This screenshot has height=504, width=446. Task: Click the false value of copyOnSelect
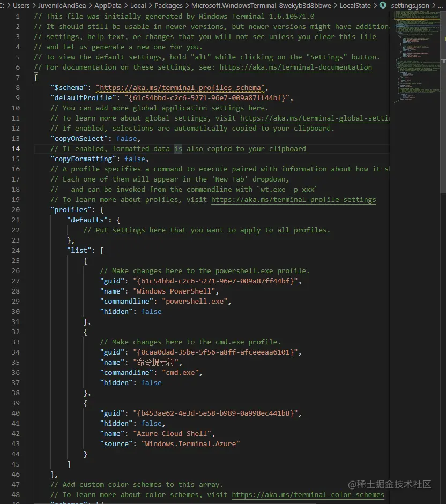(x=127, y=138)
